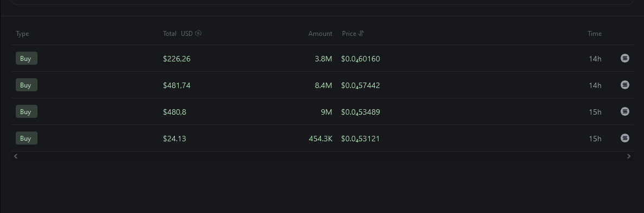Open explorer icon for the $481,74 trade
The width and height of the screenshot is (644, 213).
[x=624, y=85]
